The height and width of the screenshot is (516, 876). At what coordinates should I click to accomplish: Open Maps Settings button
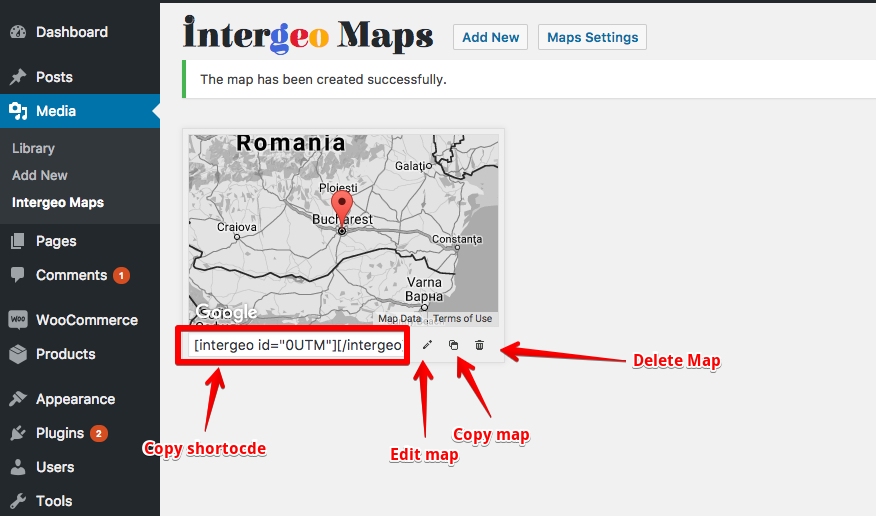pyautogui.click(x=592, y=37)
